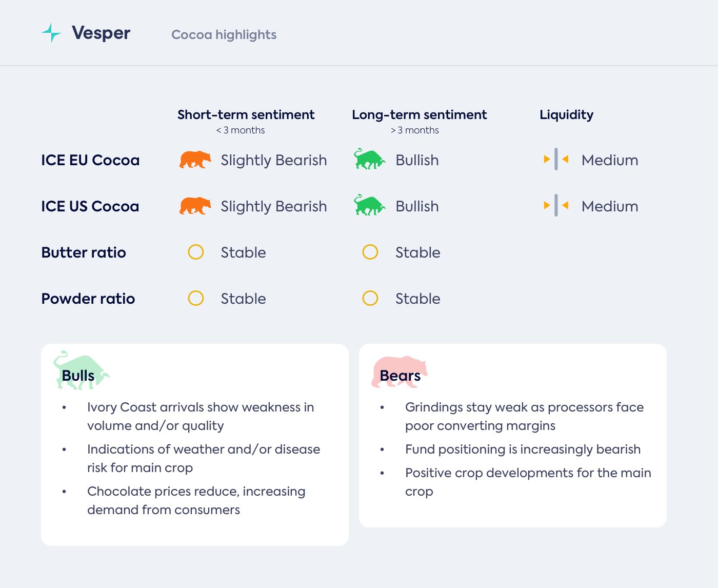Viewport: 718px width, 588px height.
Task: Select Powder ratio short-term Stable circle
Action: click(196, 298)
